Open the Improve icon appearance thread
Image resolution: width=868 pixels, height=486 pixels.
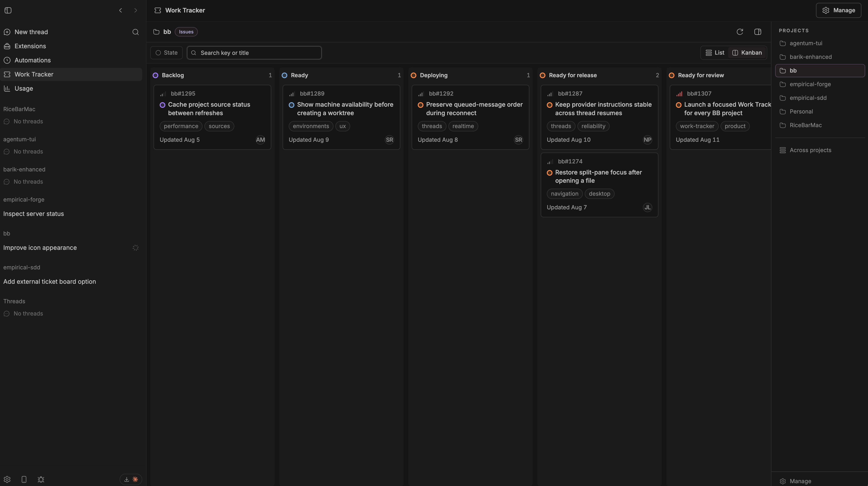pos(71,248)
